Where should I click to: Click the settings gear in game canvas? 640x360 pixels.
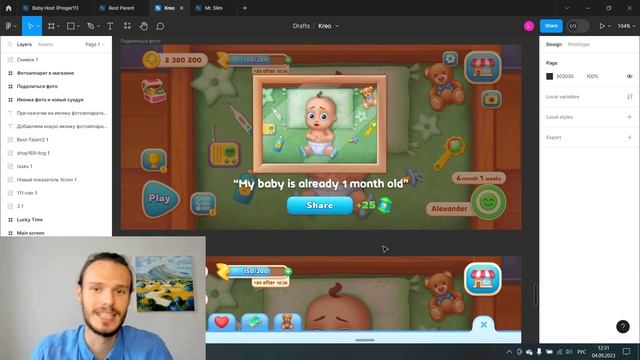click(450, 59)
